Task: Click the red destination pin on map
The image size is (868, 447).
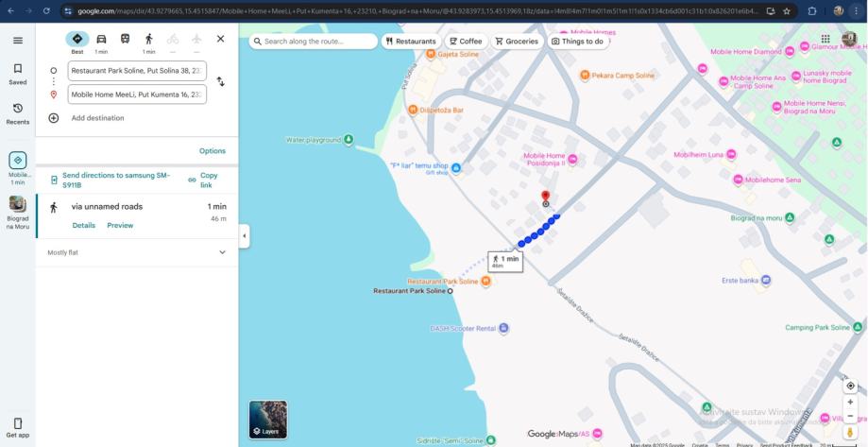Action: pos(545,197)
